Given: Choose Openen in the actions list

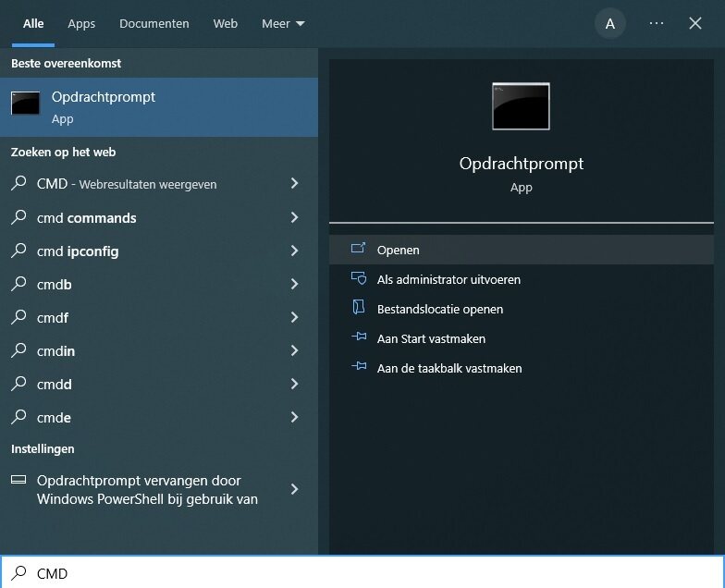Looking at the screenshot, I should pos(522,250).
